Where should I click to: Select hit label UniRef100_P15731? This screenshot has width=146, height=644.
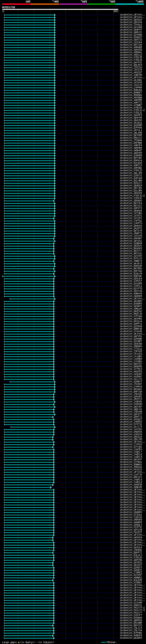click(x=131, y=424)
